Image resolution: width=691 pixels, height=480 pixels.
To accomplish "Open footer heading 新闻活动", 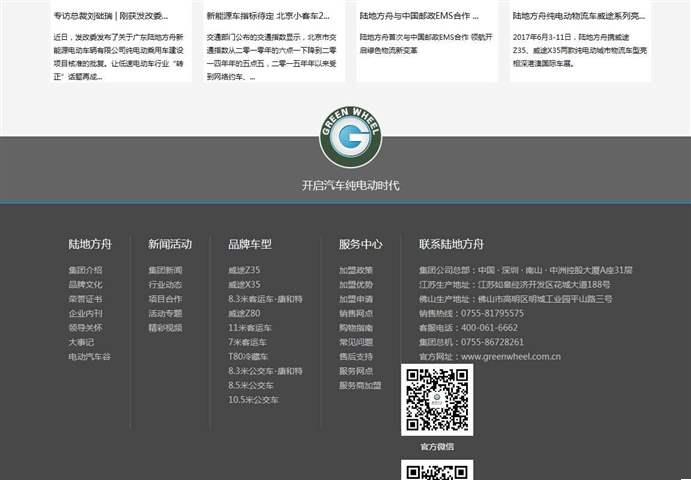I will tap(170, 244).
